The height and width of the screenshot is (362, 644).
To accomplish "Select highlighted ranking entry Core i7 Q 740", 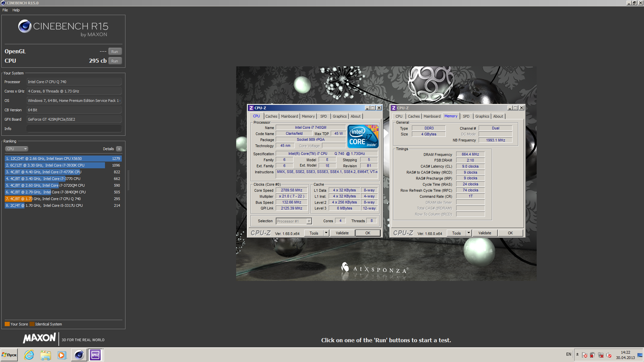I will 63,199.
